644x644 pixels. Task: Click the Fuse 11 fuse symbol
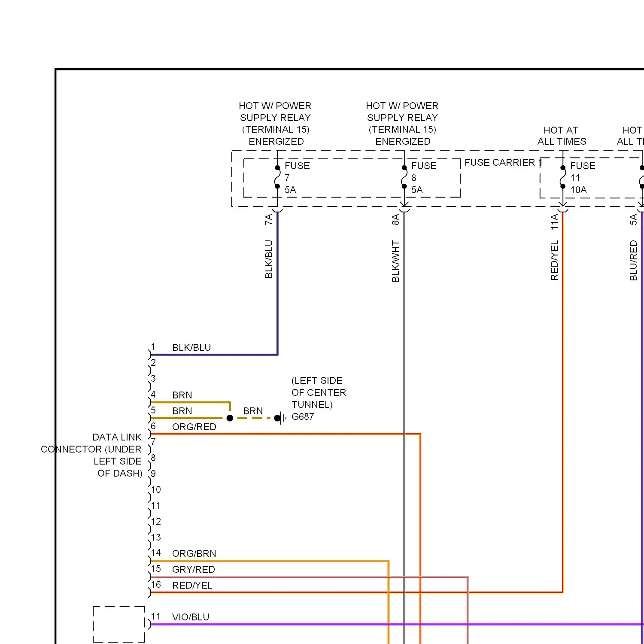pos(563,177)
